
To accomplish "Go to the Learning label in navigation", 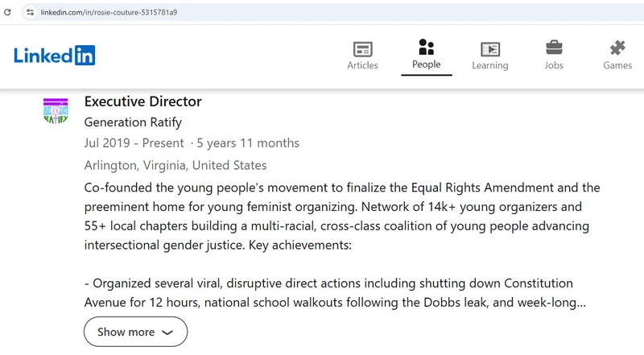I will [x=490, y=65].
